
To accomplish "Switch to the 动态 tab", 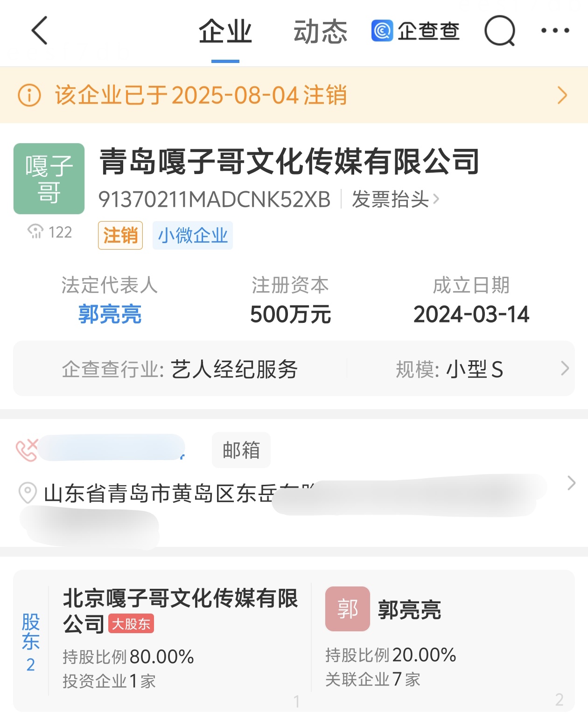I will click(320, 32).
